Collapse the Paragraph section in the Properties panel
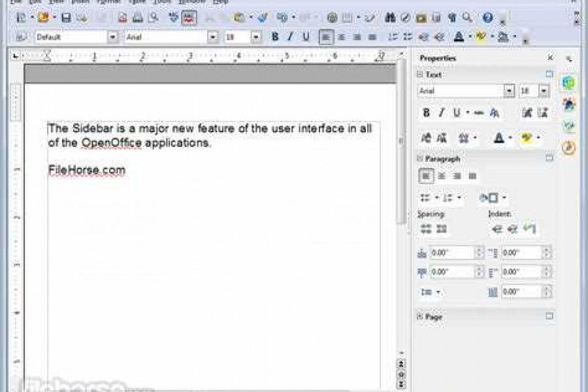The width and height of the screenshot is (588, 392). (x=419, y=158)
